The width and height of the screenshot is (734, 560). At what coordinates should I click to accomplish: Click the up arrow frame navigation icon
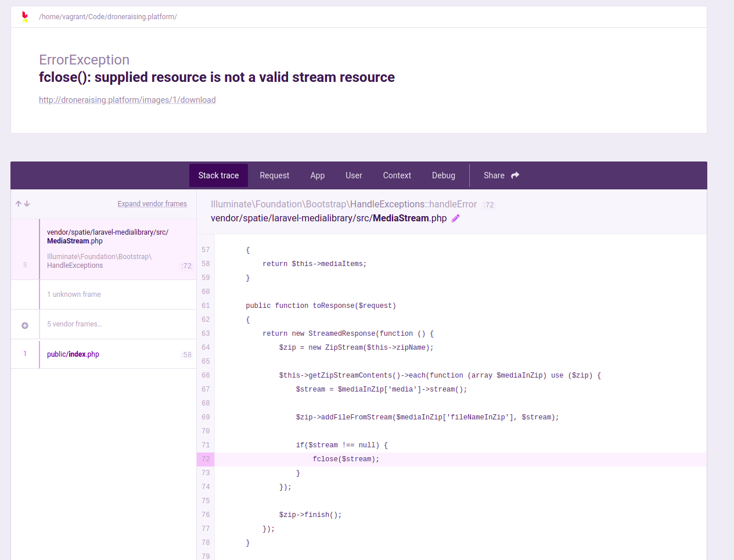tap(19, 204)
